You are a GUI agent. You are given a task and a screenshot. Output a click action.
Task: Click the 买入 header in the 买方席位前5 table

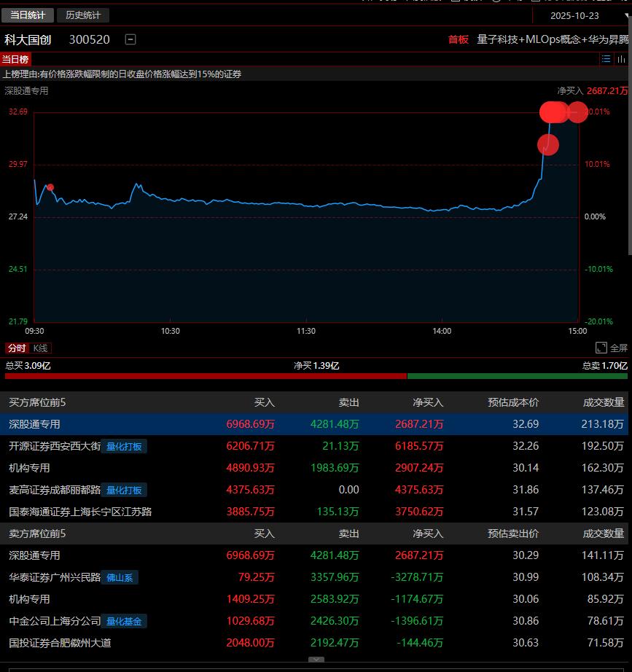pos(264,402)
